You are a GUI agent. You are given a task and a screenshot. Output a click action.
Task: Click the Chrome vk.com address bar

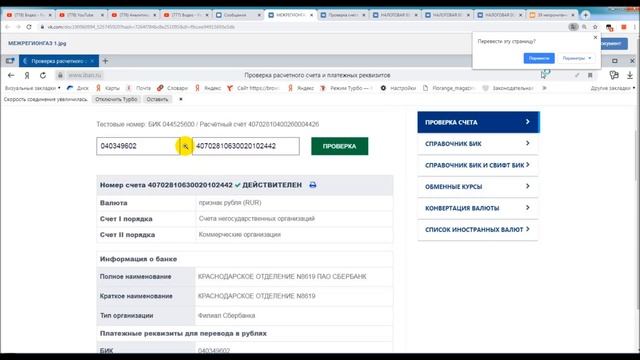[x=302, y=27]
